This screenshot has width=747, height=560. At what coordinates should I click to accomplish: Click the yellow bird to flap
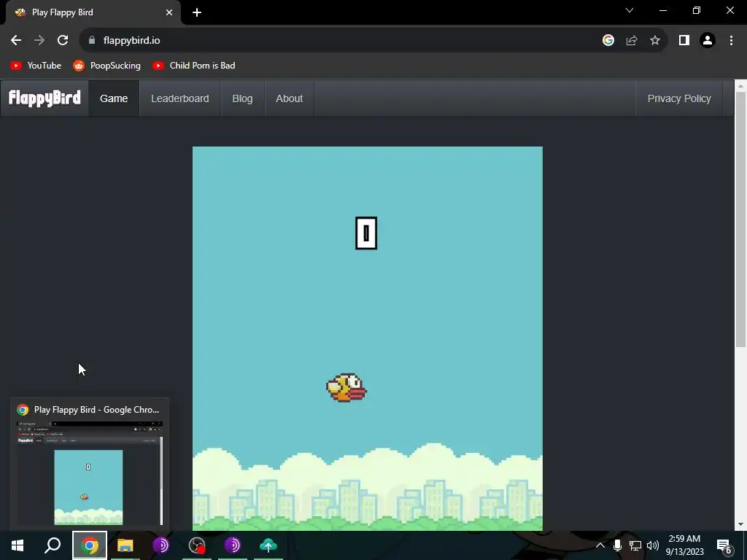click(347, 388)
